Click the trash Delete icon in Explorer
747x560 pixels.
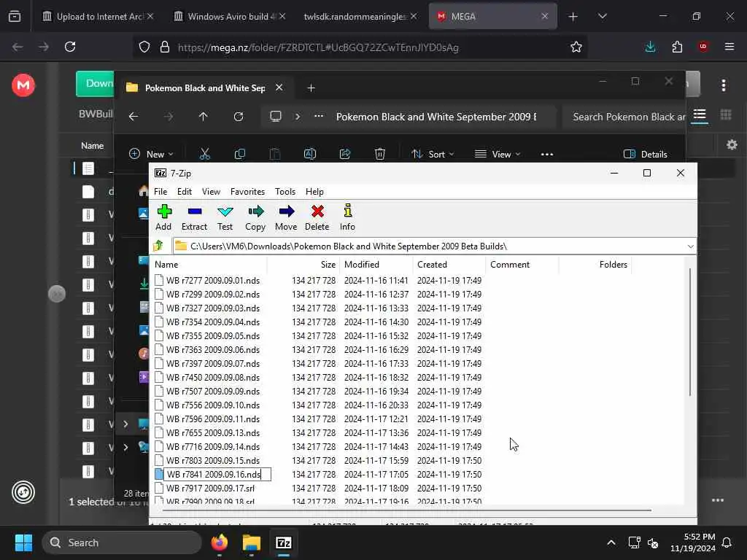click(379, 154)
